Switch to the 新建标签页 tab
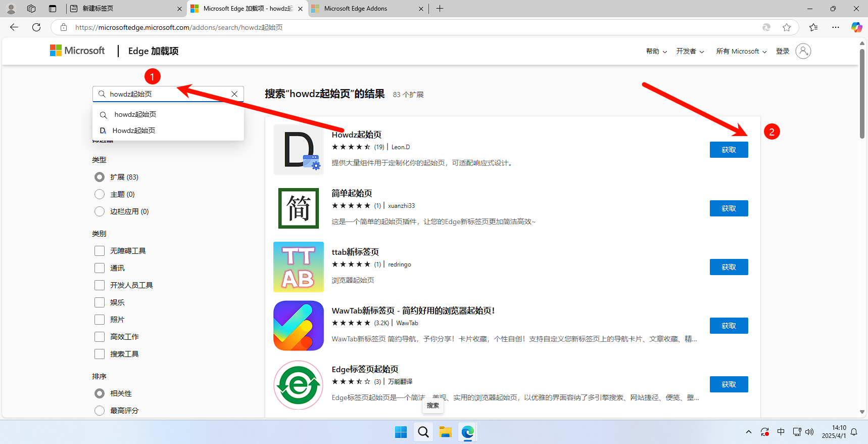This screenshot has height=444, width=868. click(x=125, y=9)
